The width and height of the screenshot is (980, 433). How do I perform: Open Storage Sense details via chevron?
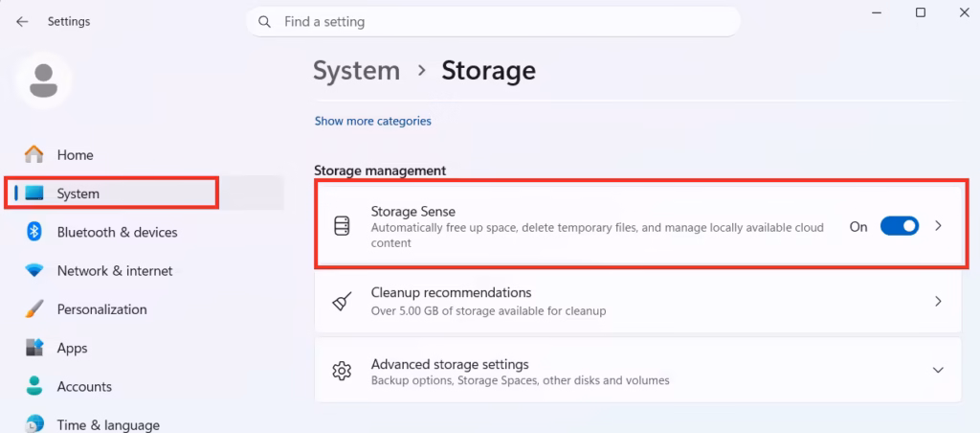tap(938, 226)
